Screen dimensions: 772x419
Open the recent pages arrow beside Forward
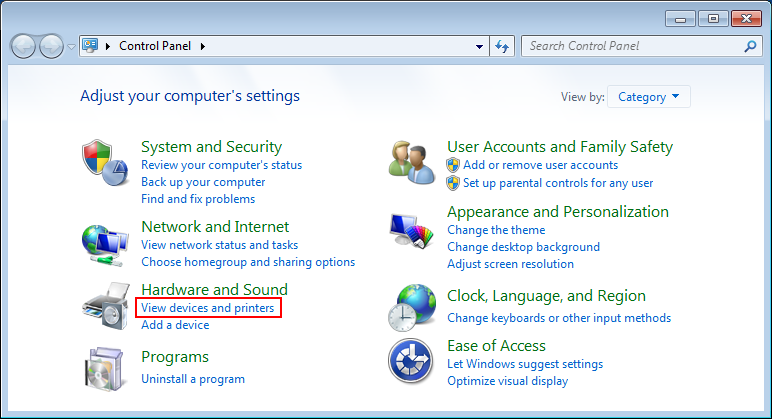71,46
